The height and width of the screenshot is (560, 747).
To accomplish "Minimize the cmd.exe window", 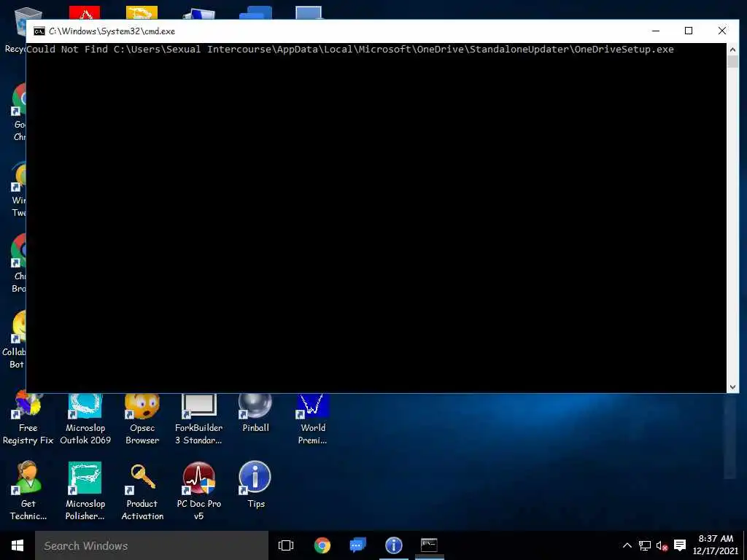I will (x=656, y=31).
